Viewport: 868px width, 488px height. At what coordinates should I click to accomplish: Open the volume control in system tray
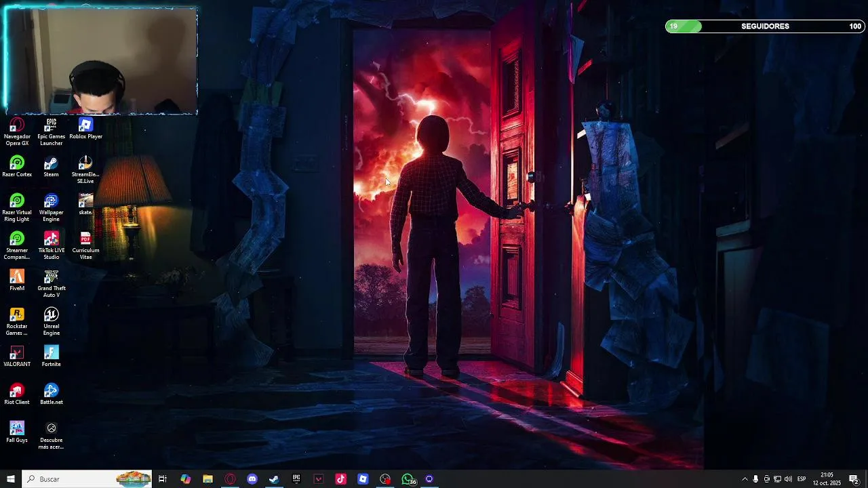point(788,479)
